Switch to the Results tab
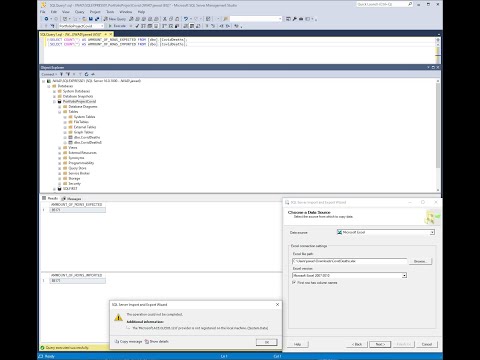480x360 pixels. (x=50, y=198)
